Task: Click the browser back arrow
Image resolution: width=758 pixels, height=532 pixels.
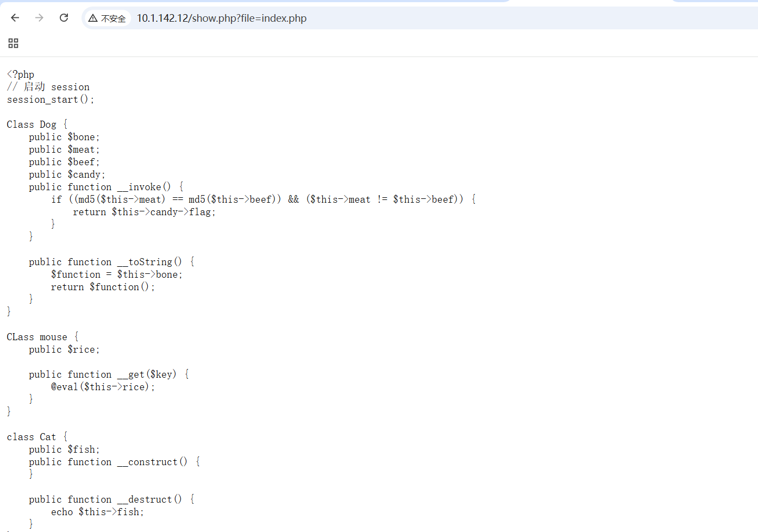Action: pos(15,18)
